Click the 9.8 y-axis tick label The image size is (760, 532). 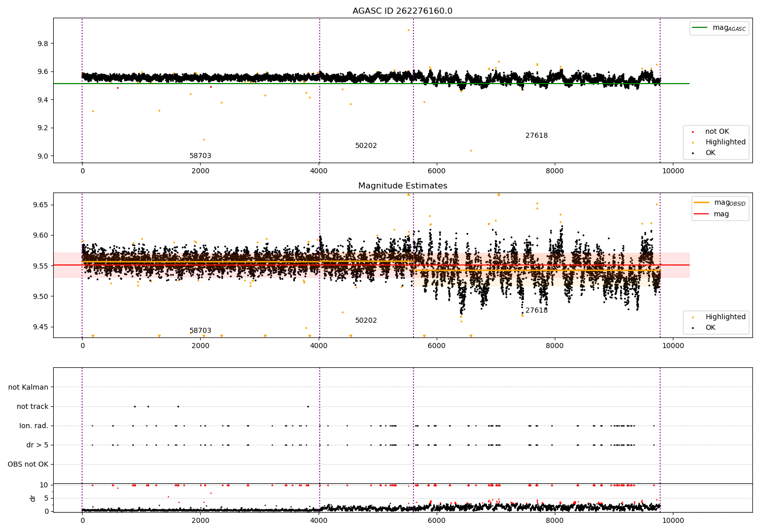tap(43, 44)
